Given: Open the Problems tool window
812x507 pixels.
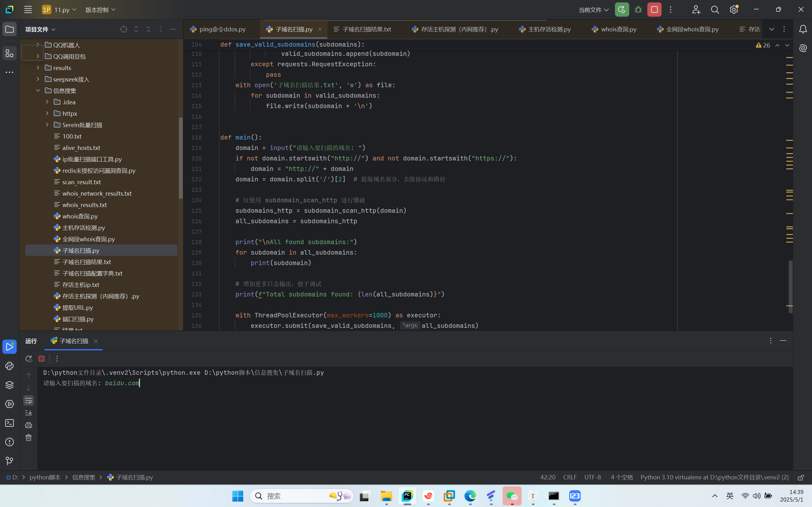Looking at the screenshot, I should pos(10,442).
